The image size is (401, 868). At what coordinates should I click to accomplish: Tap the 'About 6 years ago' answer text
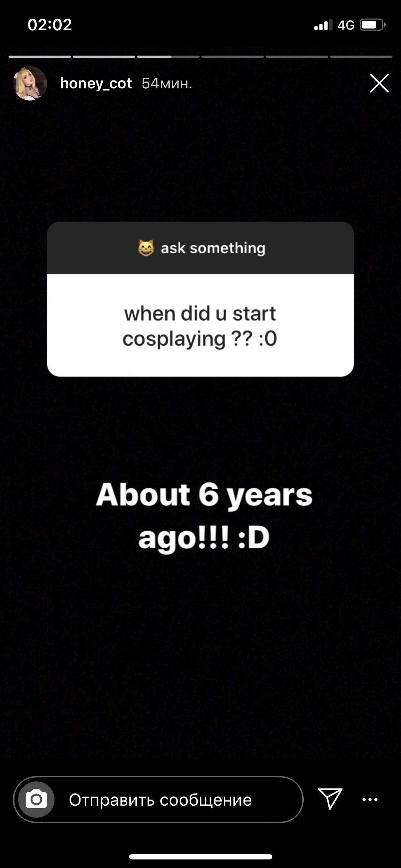click(x=204, y=516)
